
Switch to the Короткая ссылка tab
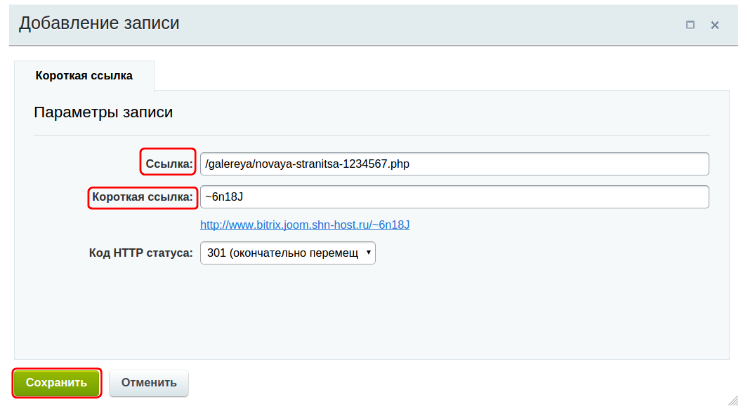[84, 75]
